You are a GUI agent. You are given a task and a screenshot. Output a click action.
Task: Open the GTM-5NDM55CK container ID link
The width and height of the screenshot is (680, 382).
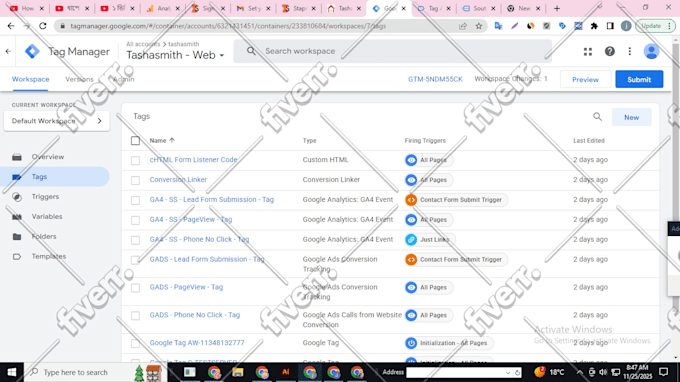[x=435, y=79]
